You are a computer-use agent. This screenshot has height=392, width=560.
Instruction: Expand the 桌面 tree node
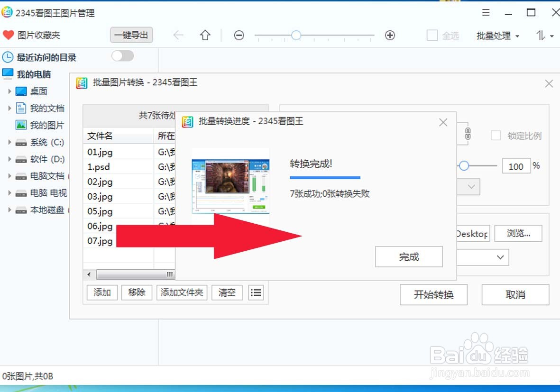[9, 91]
